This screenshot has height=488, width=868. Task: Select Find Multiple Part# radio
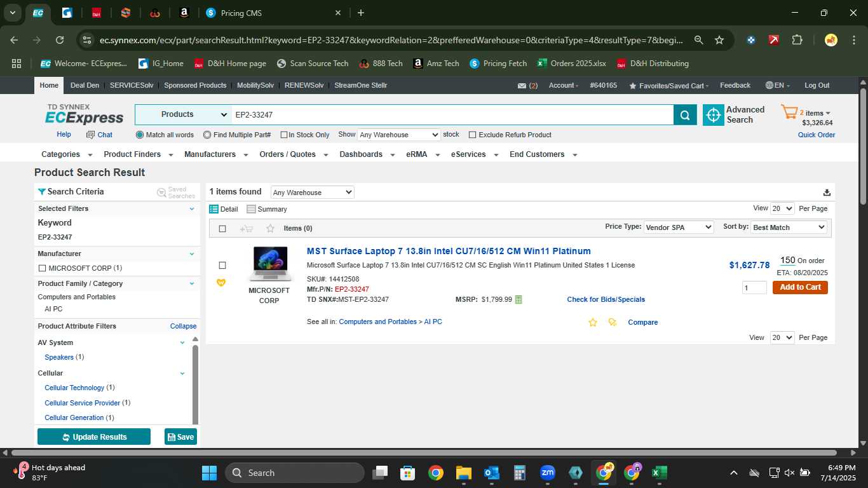207,135
